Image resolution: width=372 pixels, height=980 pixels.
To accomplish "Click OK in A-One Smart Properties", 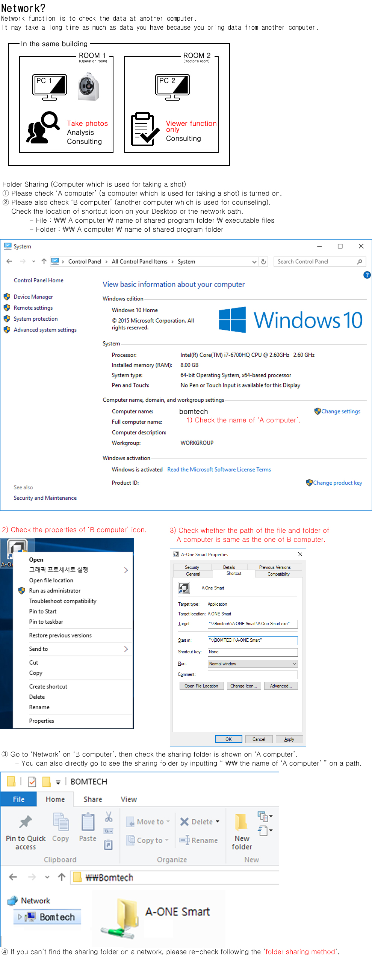I will [228, 739].
